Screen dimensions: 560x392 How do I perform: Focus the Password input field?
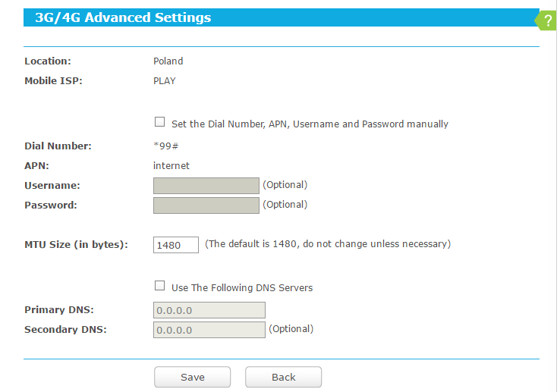tap(206, 205)
